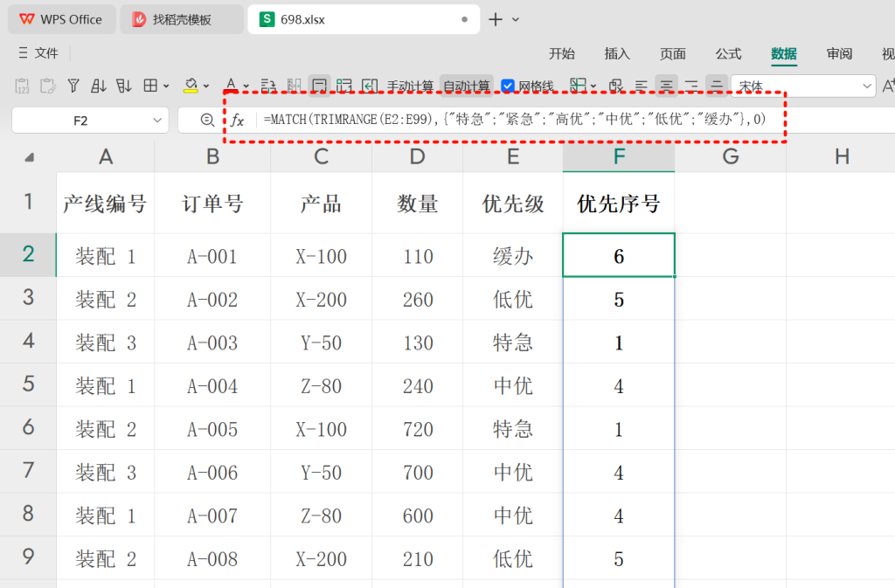The height and width of the screenshot is (588, 895).
Task: Align text left
Action: [x=642, y=86]
